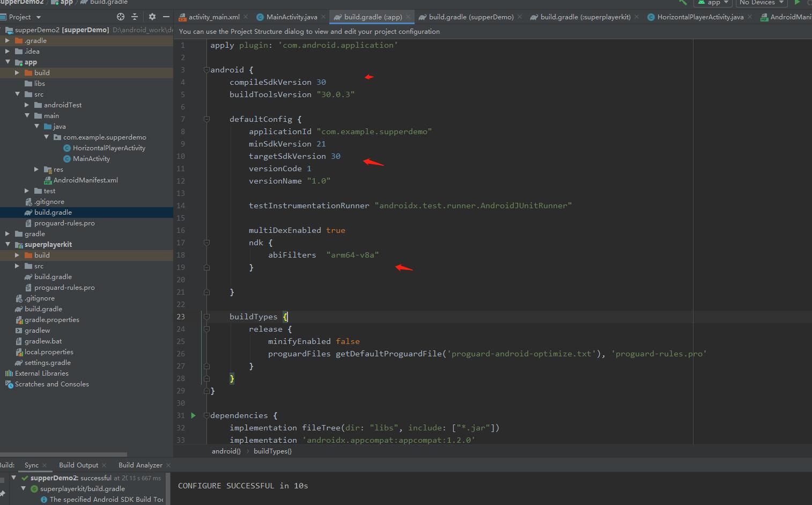Collapse the supperDemo2 build result node
This screenshot has width=812, height=505.
14,478
